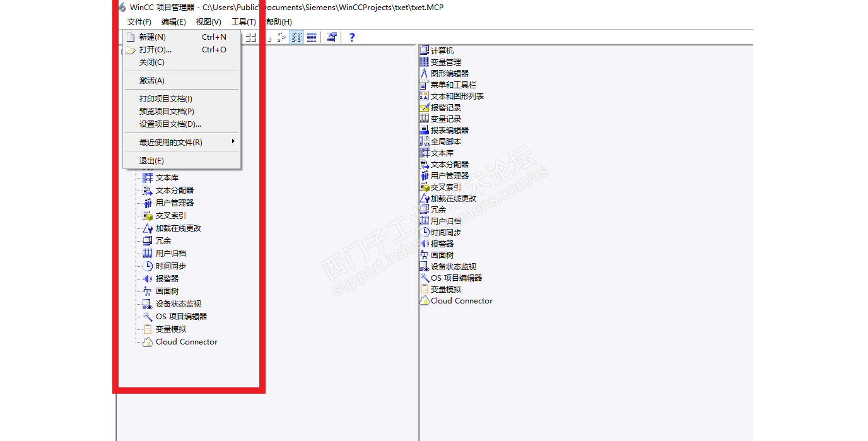Select 用户归档 icon in the left tree
This screenshot has height=441, width=868.
click(148, 254)
